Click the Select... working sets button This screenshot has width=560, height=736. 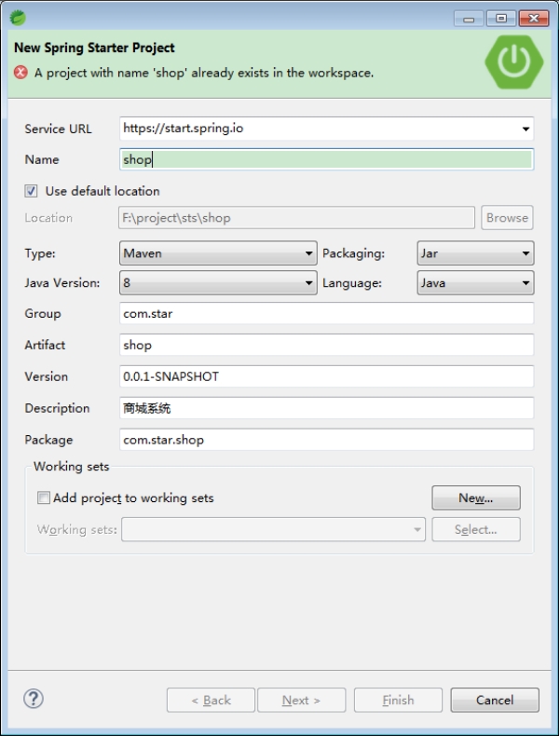click(x=476, y=529)
